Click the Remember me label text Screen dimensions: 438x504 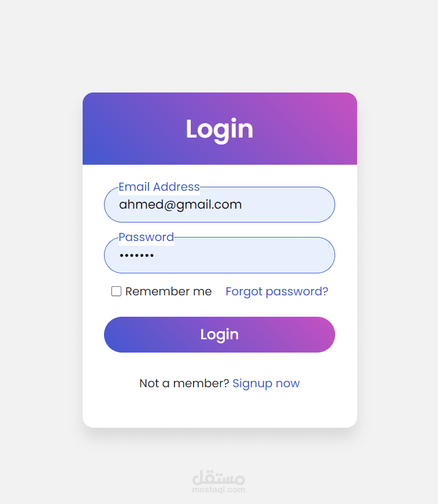click(168, 291)
